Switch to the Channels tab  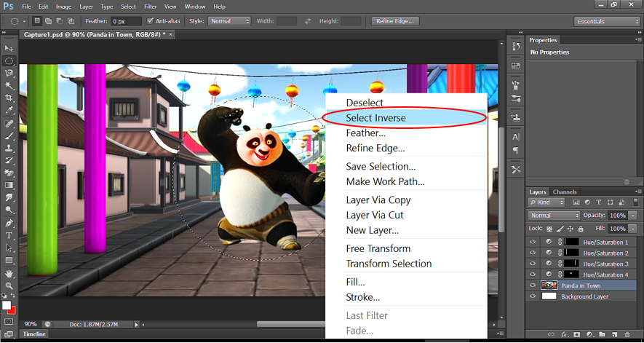[565, 192]
